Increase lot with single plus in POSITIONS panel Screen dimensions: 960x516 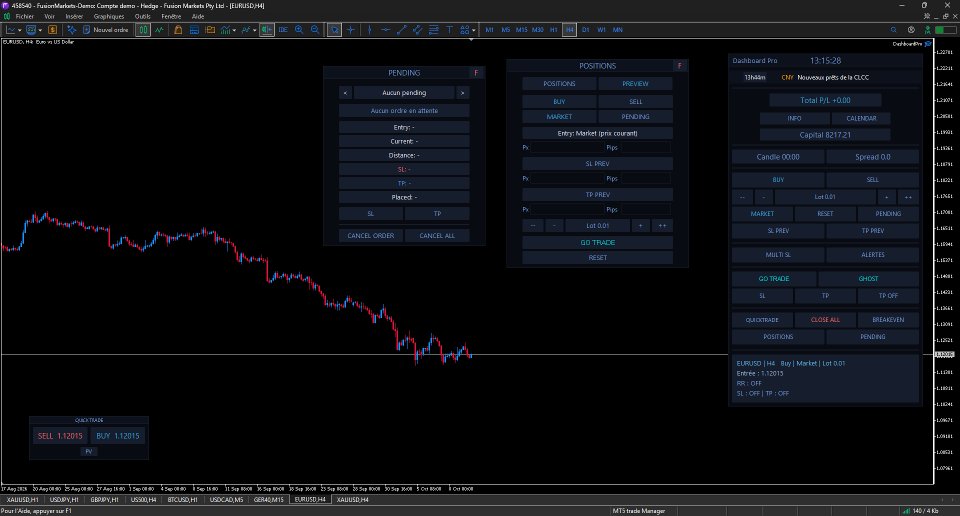[x=640, y=226]
